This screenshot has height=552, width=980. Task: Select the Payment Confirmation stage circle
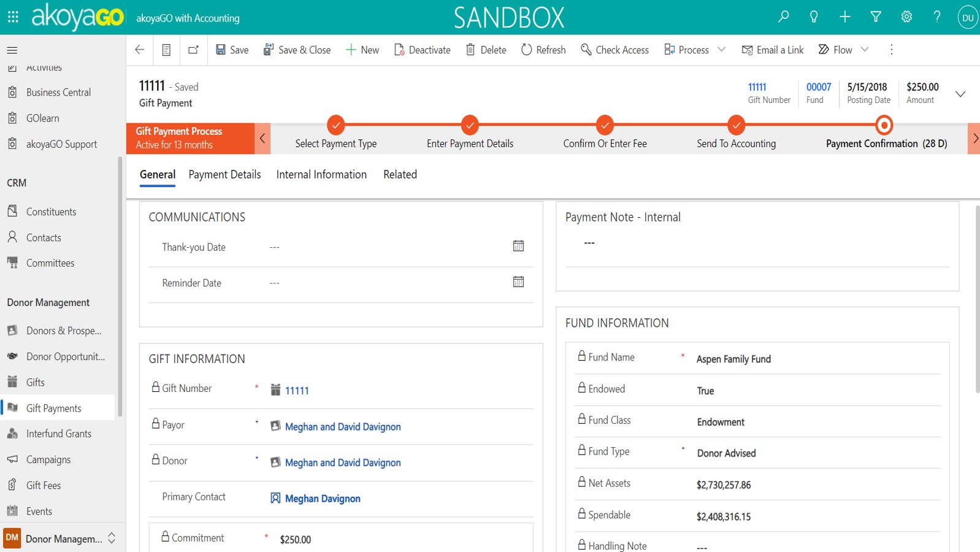(884, 126)
